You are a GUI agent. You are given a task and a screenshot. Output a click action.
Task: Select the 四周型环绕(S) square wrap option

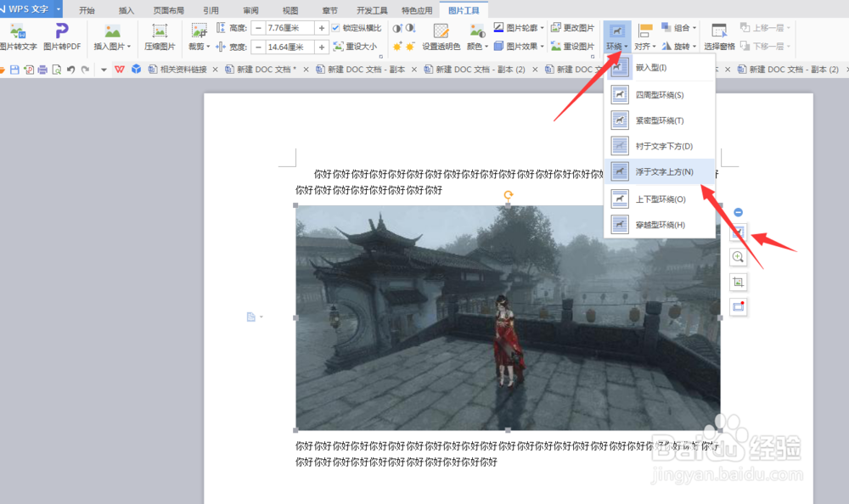(660, 95)
